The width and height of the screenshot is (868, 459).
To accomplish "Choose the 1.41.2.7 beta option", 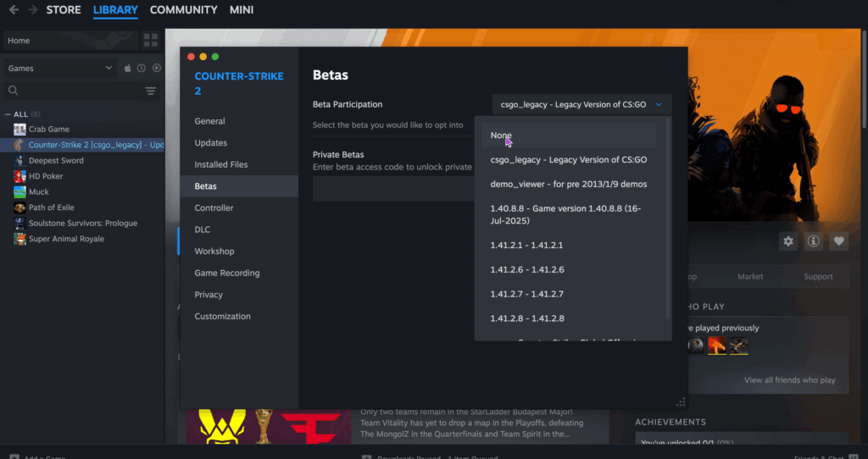I will coord(569,294).
